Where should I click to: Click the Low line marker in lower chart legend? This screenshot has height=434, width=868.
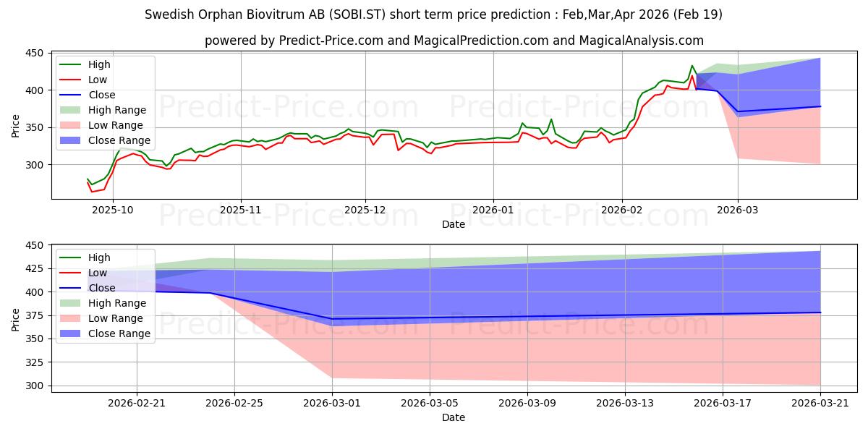[x=72, y=273]
